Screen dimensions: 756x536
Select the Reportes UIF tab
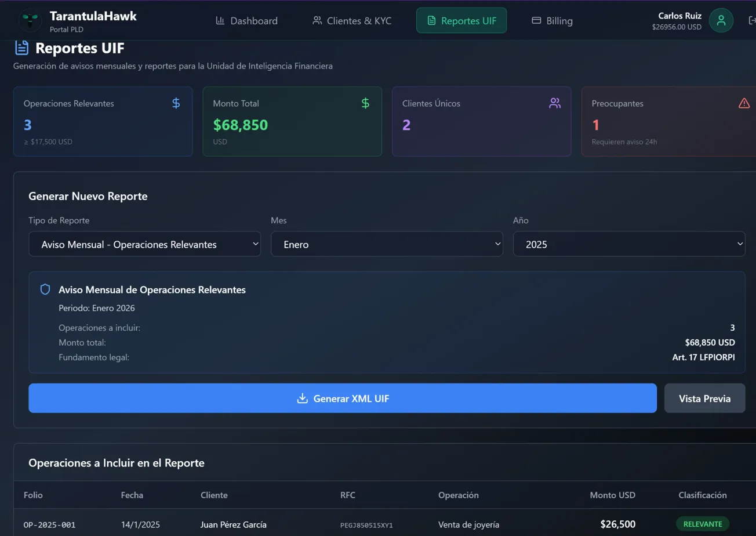[461, 21]
